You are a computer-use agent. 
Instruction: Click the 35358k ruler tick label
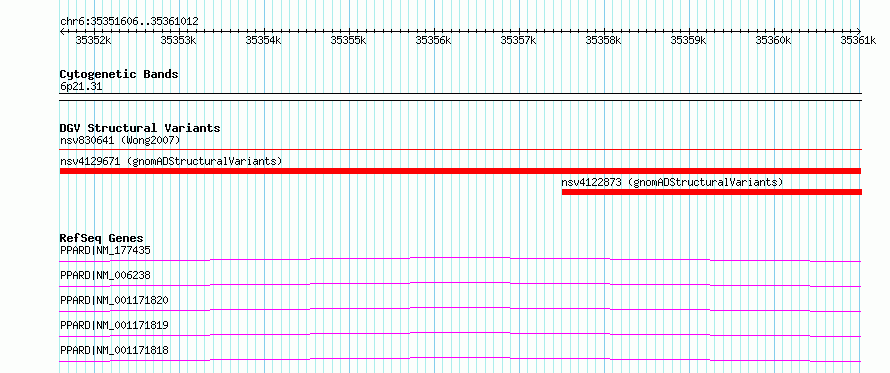603,40
